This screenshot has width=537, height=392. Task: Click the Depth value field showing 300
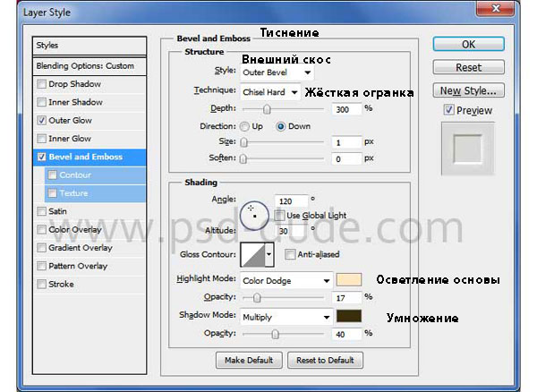(x=346, y=109)
